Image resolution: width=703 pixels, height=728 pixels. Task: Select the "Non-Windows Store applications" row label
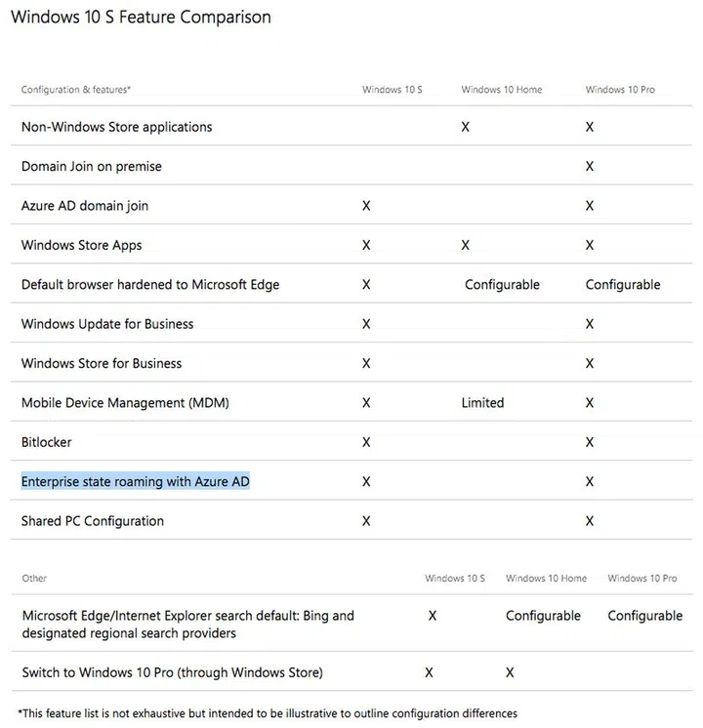point(116,127)
